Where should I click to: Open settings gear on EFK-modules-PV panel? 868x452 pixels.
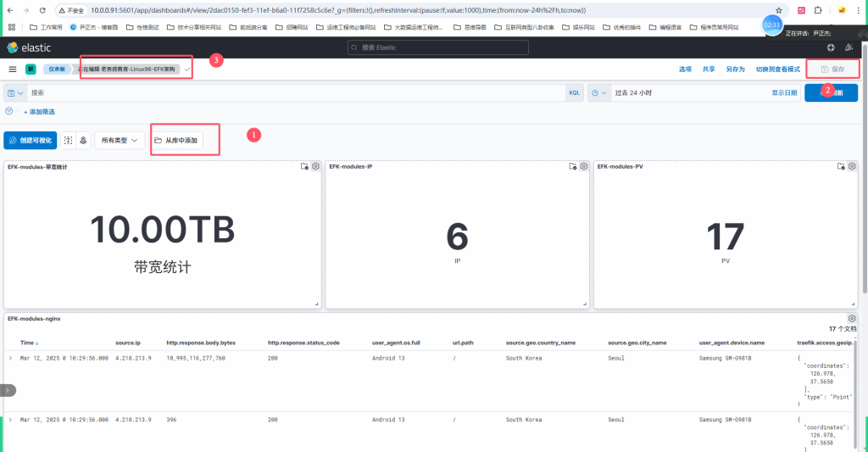(x=852, y=166)
